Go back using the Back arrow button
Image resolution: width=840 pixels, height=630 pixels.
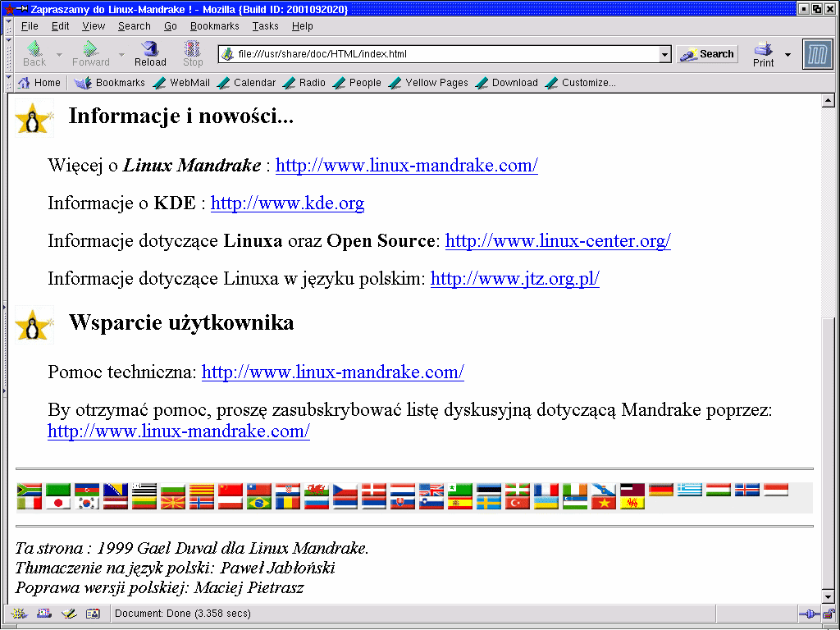34,53
